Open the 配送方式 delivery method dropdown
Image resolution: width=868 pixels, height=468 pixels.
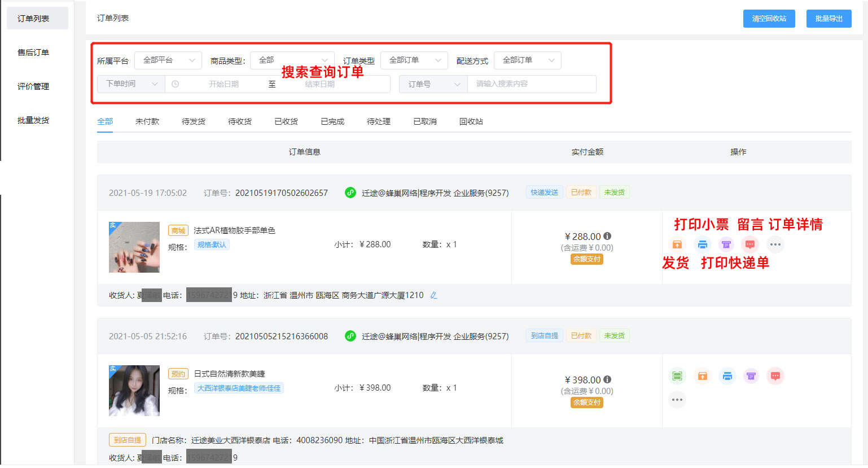pos(527,60)
